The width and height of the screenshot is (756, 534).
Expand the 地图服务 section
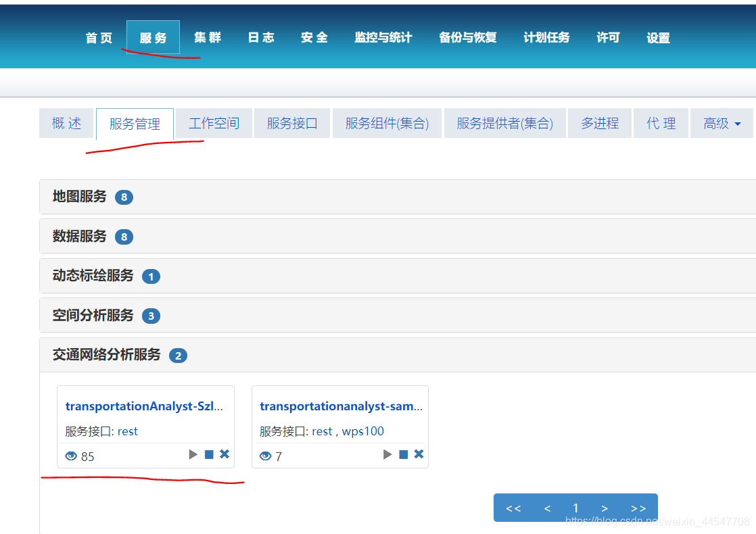pyautogui.click(x=398, y=197)
